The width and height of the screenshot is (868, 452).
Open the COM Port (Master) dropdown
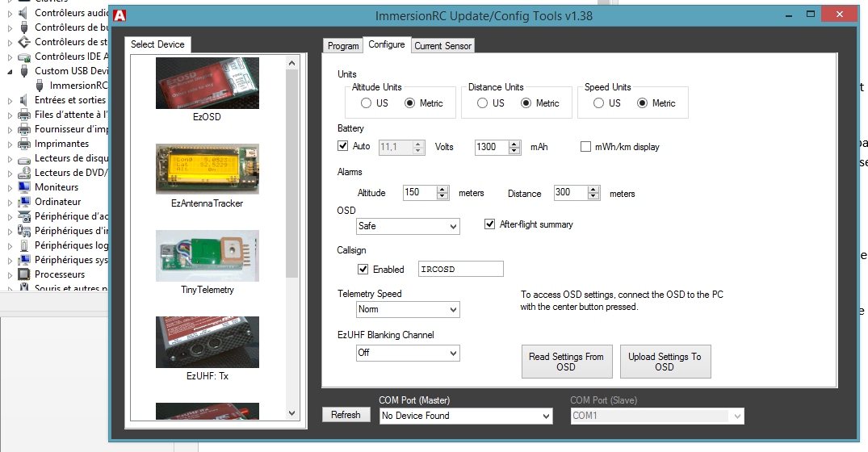tap(466, 416)
